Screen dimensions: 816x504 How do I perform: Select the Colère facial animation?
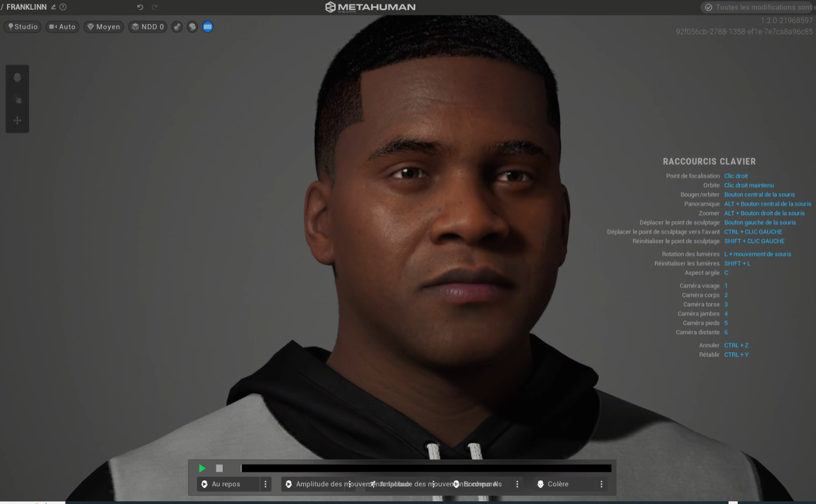pos(564,484)
